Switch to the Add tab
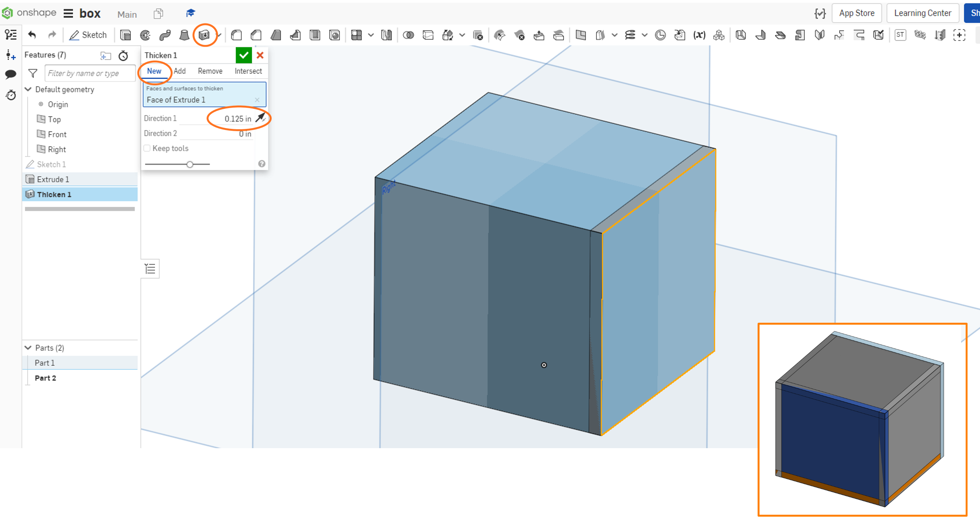Viewport: 980px width, 522px height. (179, 71)
